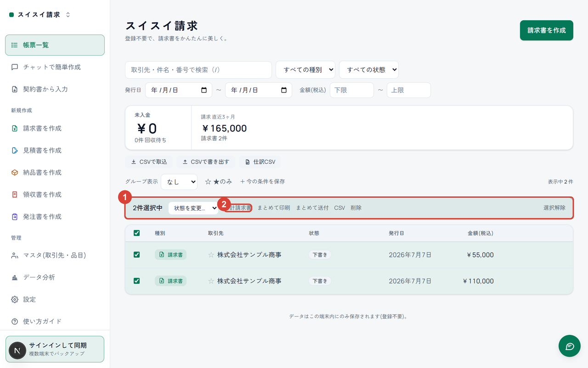588x368 pixels.
Task: Click まとめて送付 in the selection bar
Action: click(312, 208)
